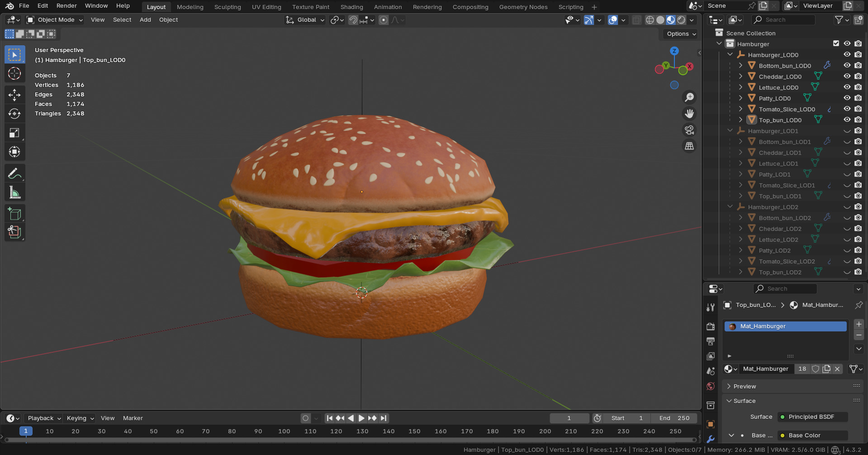The height and width of the screenshot is (455, 868).
Task: Switch to material preview shading
Action: click(671, 20)
